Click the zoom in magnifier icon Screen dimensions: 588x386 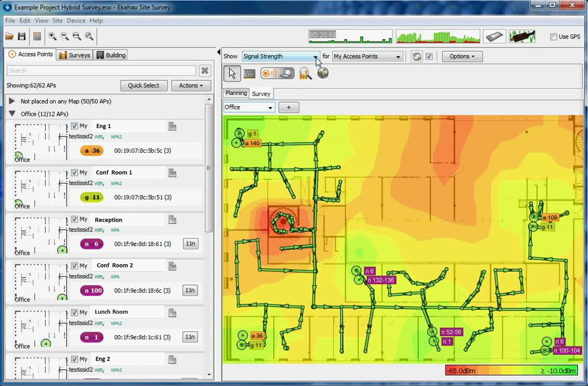[52, 36]
